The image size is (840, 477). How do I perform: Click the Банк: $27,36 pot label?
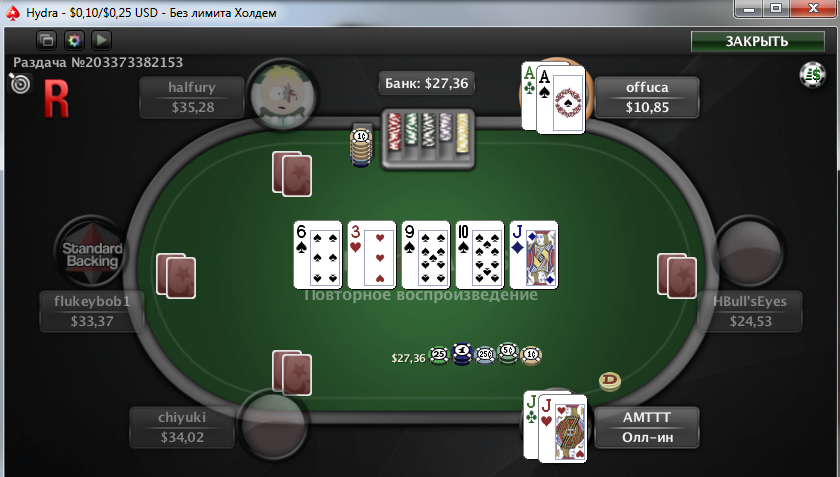[x=427, y=83]
